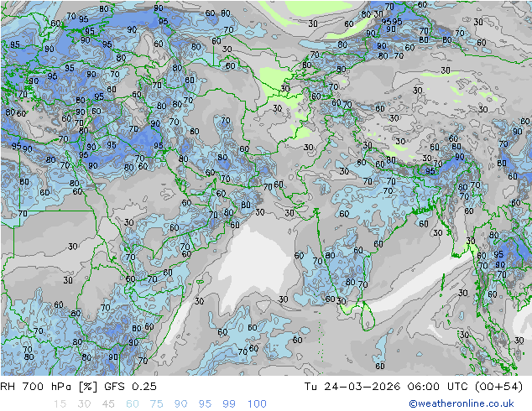Screen dimensions: 532x411
Task: Select the 45 value in the legend
Action: click(108, 404)
